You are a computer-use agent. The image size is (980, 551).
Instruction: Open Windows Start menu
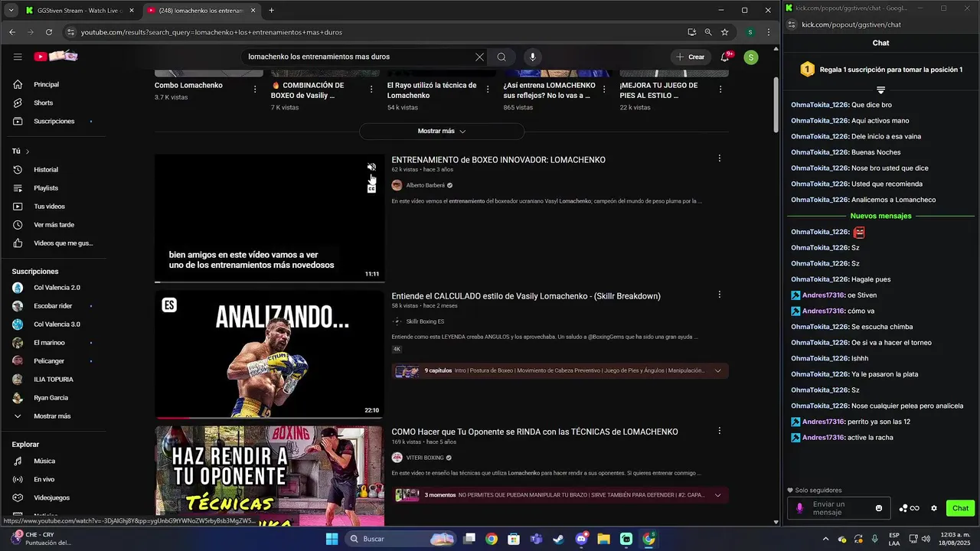click(x=332, y=539)
